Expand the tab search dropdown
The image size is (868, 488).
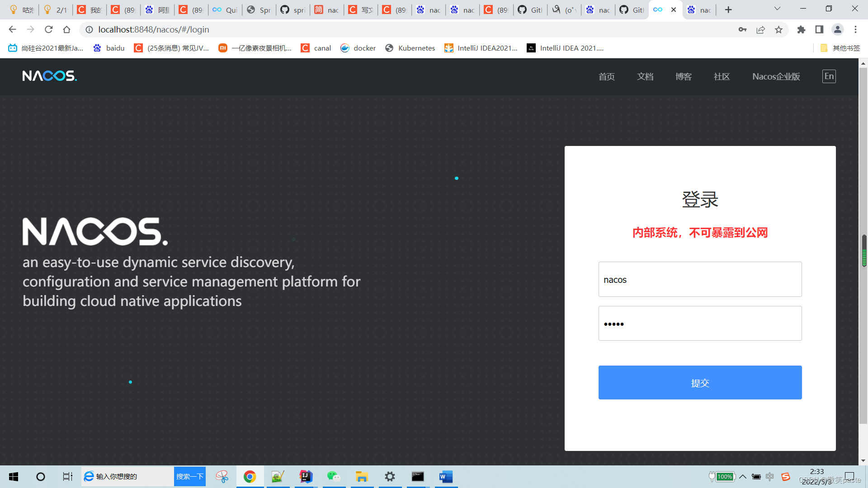coord(777,9)
